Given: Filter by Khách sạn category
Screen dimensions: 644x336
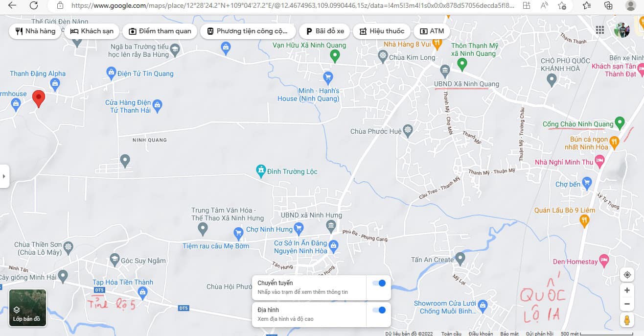Looking at the screenshot, I should [x=92, y=31].
